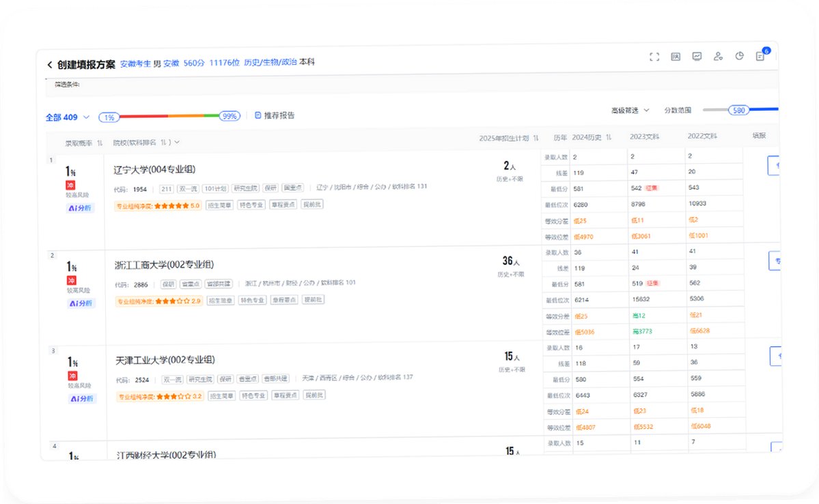View 特色专业 for 天津工业大学
Viewport: 819px width, 504px height.
(x=254, y=395)
